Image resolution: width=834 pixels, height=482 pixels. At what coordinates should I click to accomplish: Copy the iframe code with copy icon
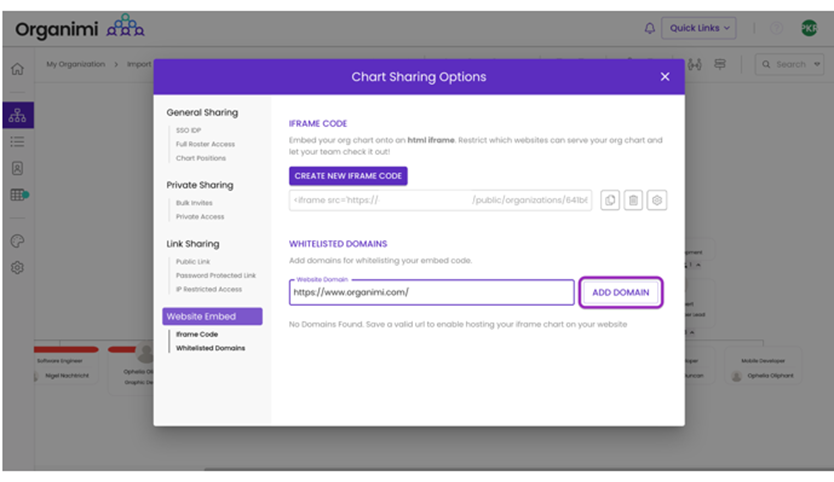click(610, 201)
